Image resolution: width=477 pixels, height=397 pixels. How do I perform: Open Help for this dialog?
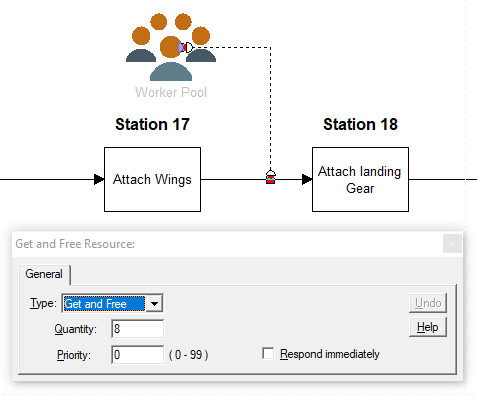(x=428, y=327)
